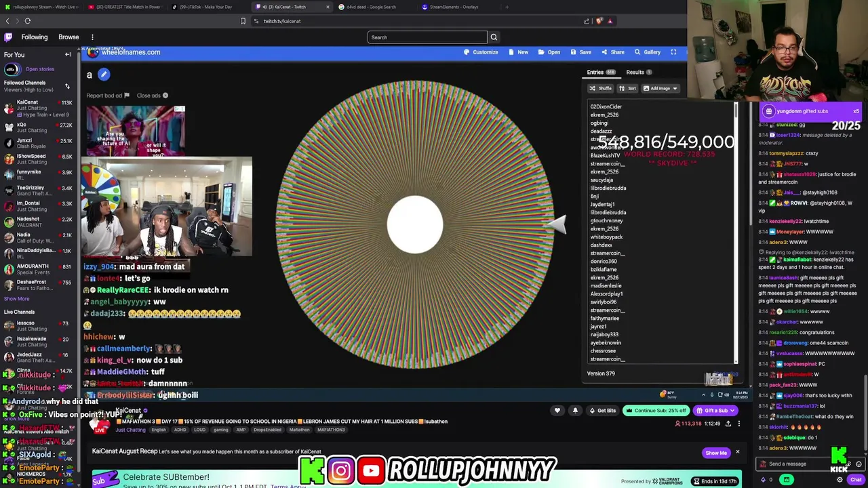The height and width of the screenshot is (488, 868).
Task: Shuffle the wheel entries
Action: (600, 88)
